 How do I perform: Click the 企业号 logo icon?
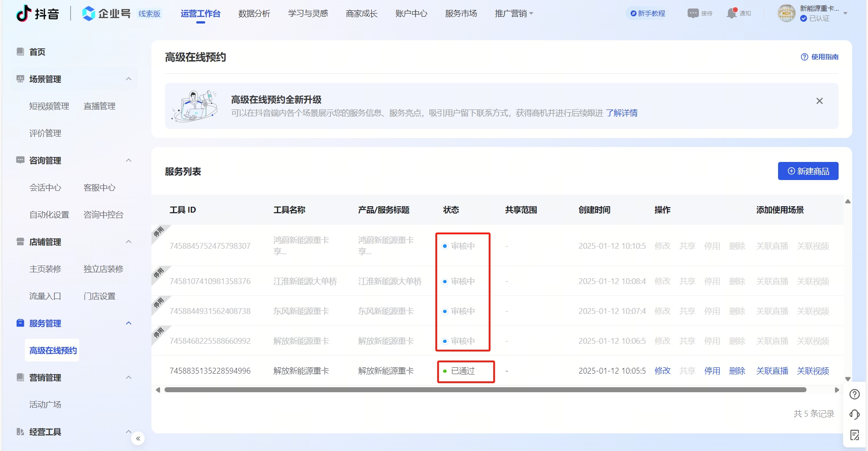coord(89,14)
